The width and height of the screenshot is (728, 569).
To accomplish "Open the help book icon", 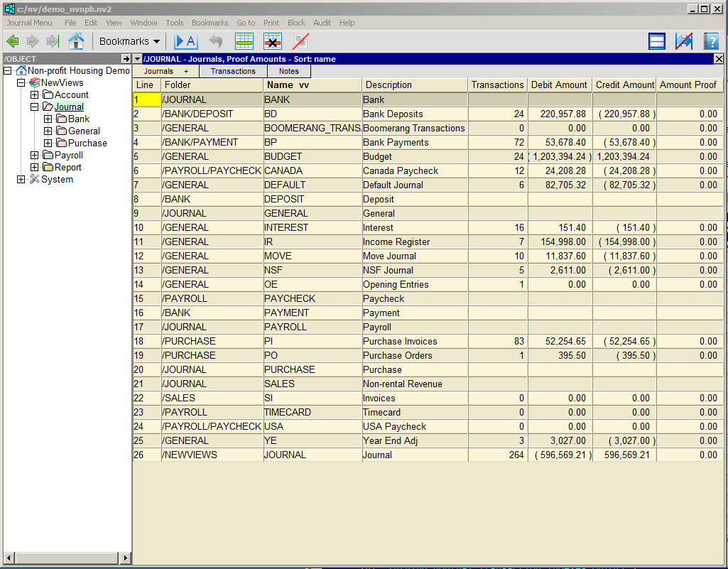I will (x=711, y=41).
